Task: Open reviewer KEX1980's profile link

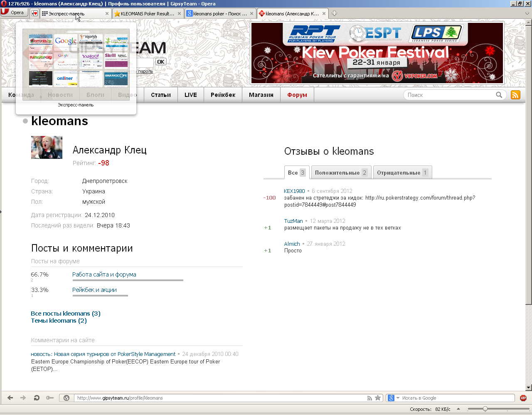Action: pyautogui.click(x=294, y=191)
